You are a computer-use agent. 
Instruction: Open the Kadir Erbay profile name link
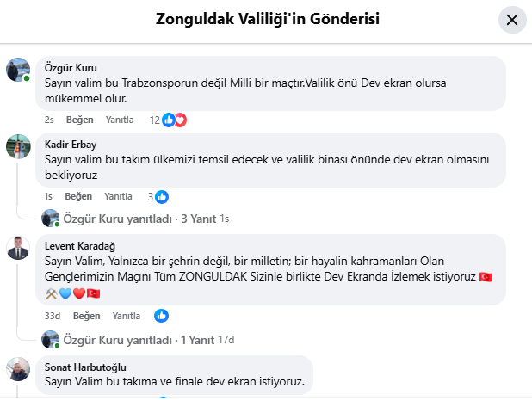click(x=72, y=143)
